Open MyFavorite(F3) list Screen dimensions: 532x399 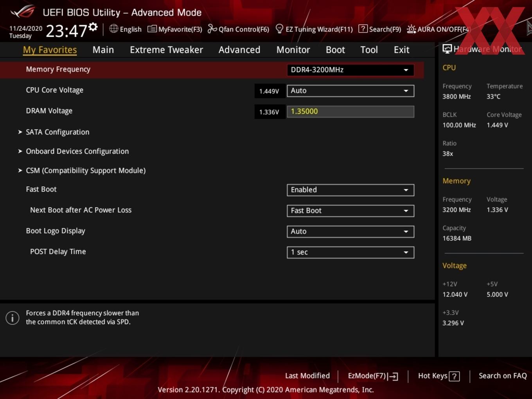click(x=175, y=29)
